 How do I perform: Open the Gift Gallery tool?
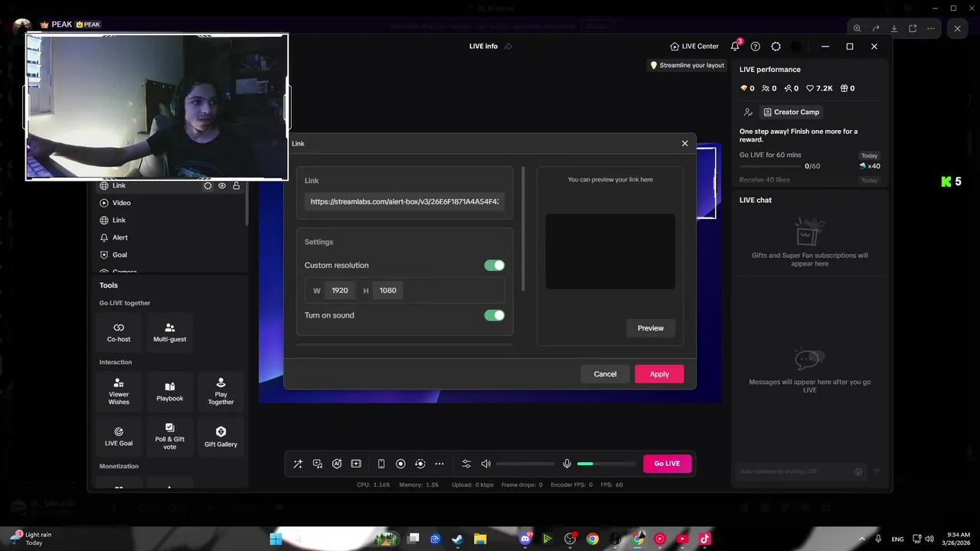[220, 436]
